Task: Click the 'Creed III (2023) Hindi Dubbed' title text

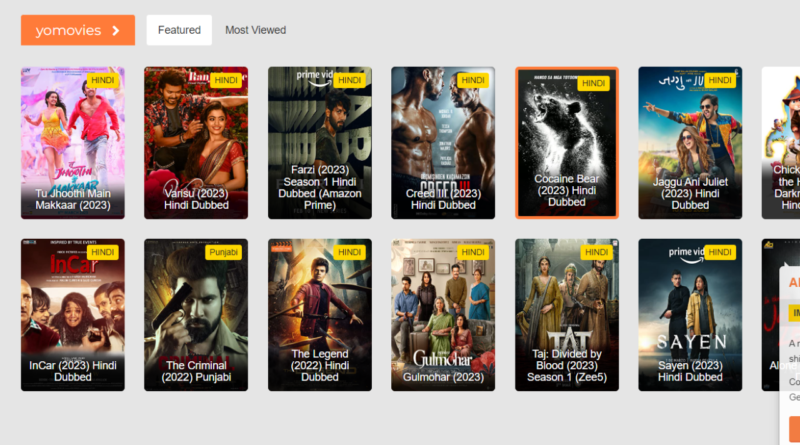Action: (x=443, y=199)
